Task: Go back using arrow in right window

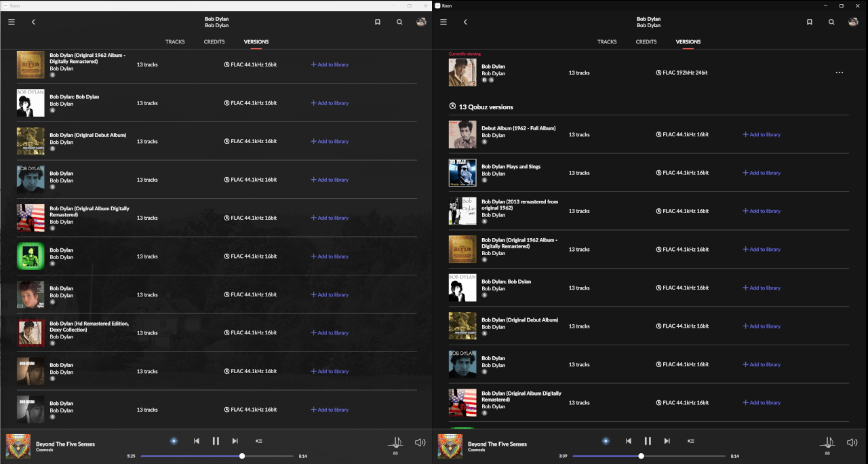Action: (x=465, y=22)
